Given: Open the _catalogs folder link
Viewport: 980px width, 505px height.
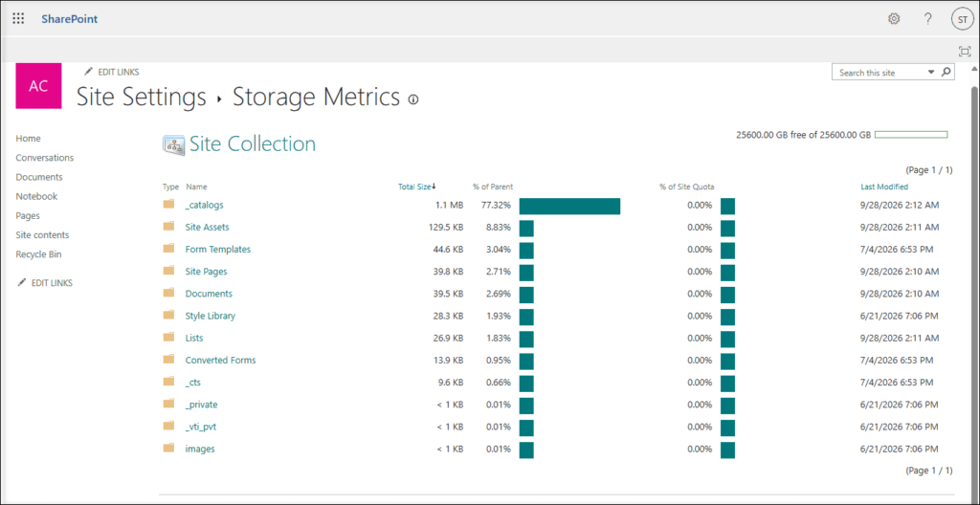Looking at the screenshot, I should (x=205, y=205).
